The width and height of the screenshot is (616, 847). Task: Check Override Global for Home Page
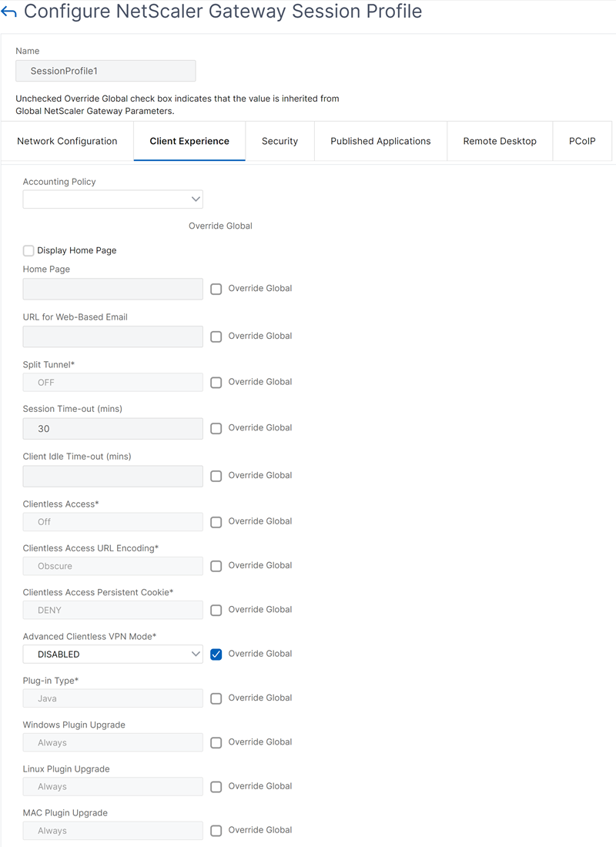216,289
